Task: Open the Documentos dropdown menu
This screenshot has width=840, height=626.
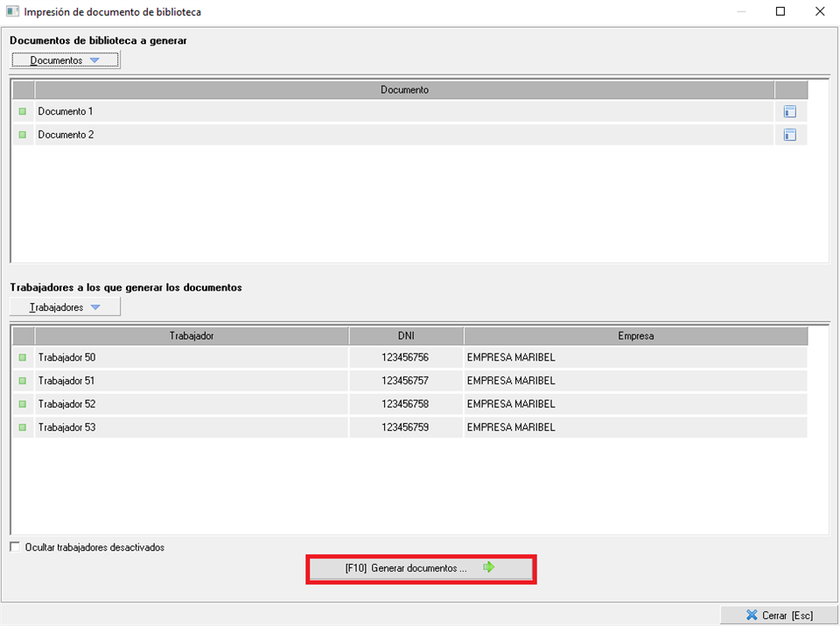Action: point(65,60)
